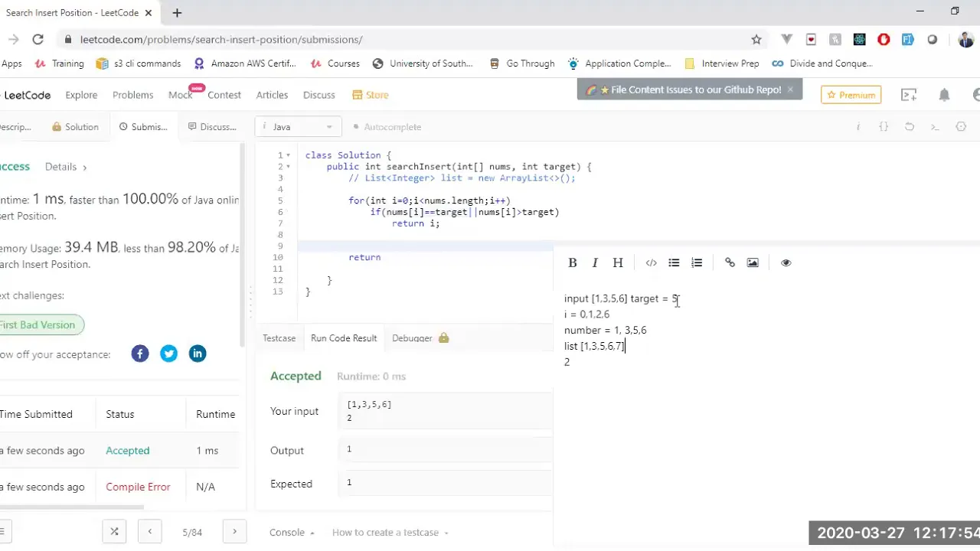Open the Divide and Conquer bookmark

tap(823, 64)
